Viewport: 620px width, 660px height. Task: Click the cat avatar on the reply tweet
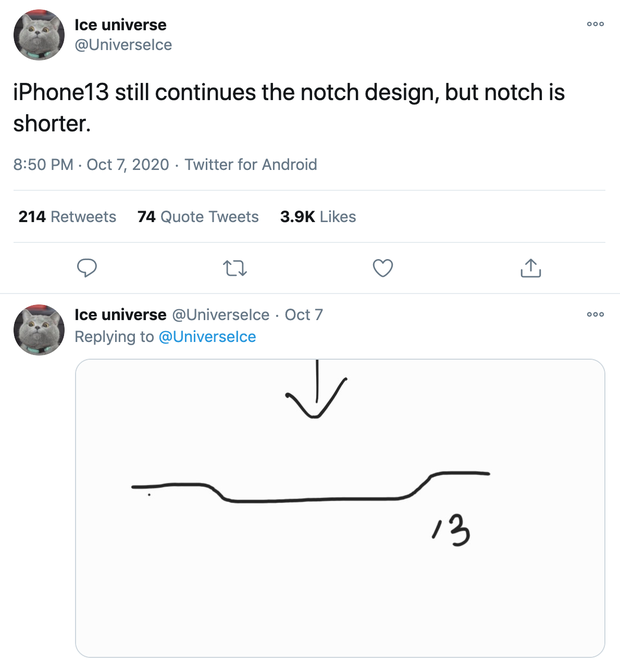pos(39,331)
